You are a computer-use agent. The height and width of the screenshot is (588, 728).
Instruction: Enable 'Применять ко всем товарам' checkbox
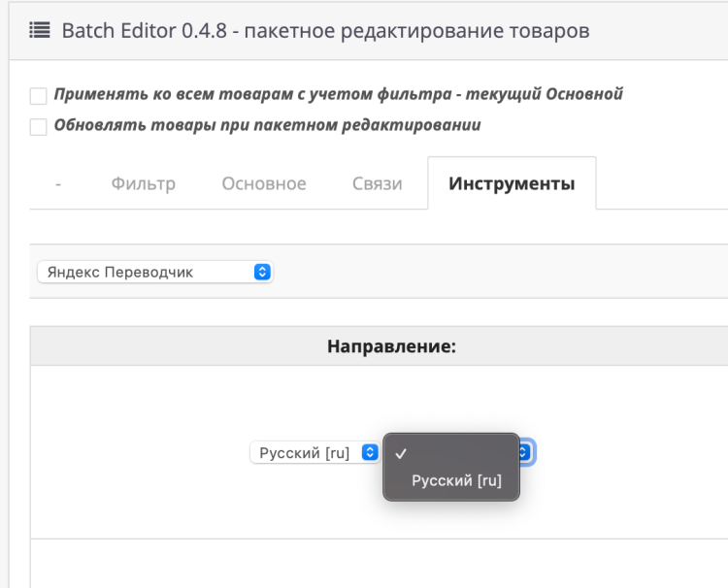(38, 96)
